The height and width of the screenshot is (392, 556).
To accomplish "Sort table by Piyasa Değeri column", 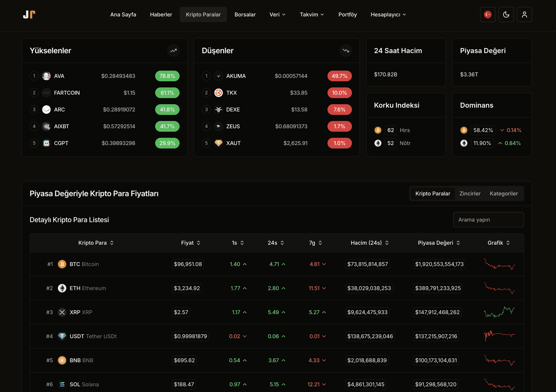I will 439,243.
